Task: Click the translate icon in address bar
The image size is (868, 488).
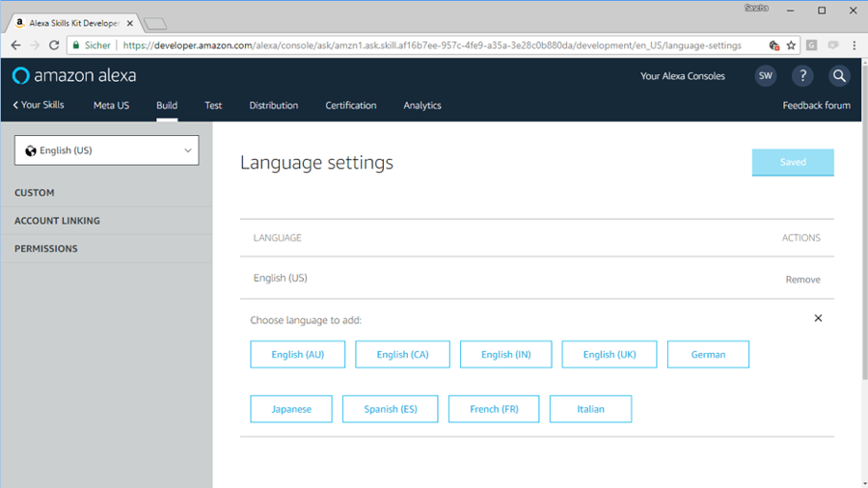Action: click(x=773, y=45)
